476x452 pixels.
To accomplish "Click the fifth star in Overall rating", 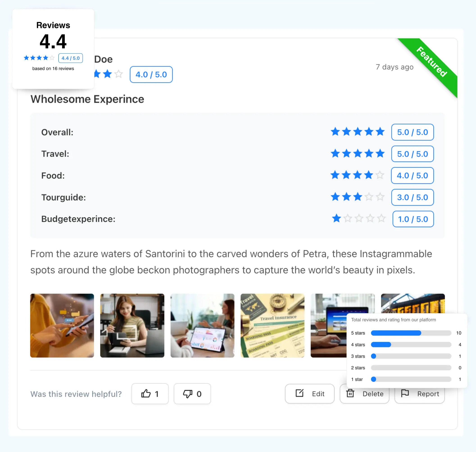I will pyautogui.click(x=380, y=132).
